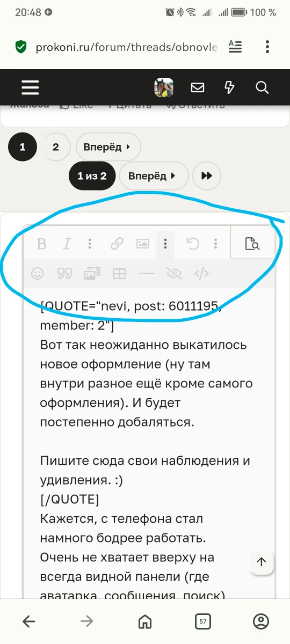Viewport: 290px width, 644px height.
Task: Undo the last edit in the editor
Action: (192, 244)
